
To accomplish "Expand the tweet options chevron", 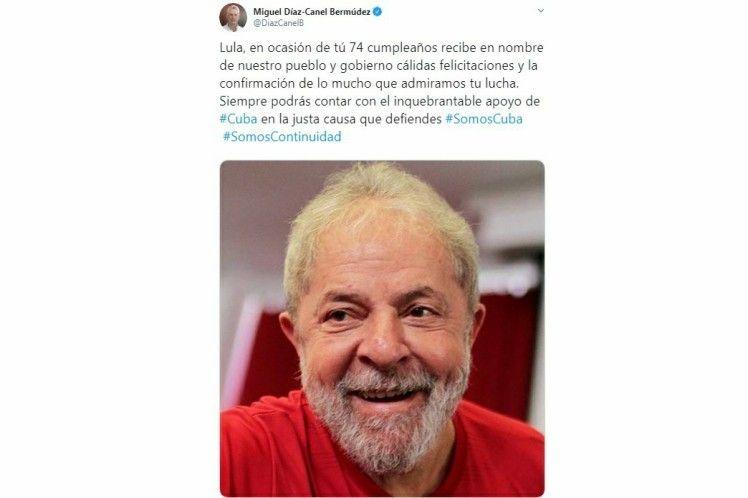I will 540,10.
